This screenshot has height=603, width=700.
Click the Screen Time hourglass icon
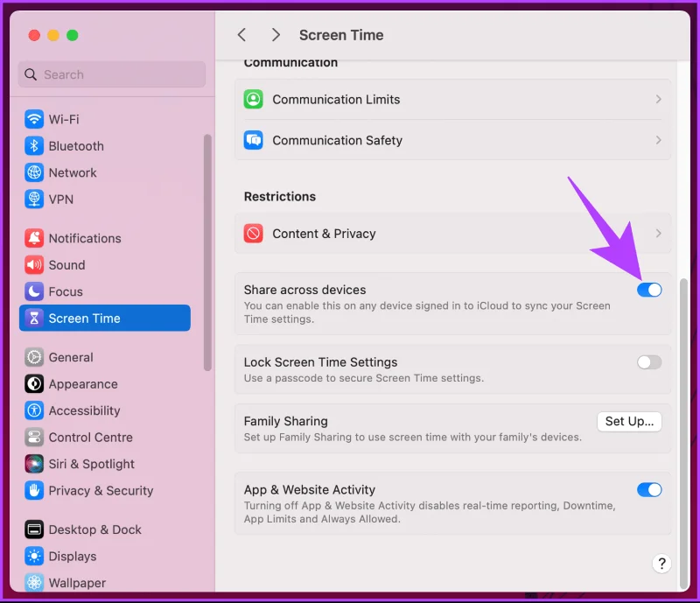point(34,318)
